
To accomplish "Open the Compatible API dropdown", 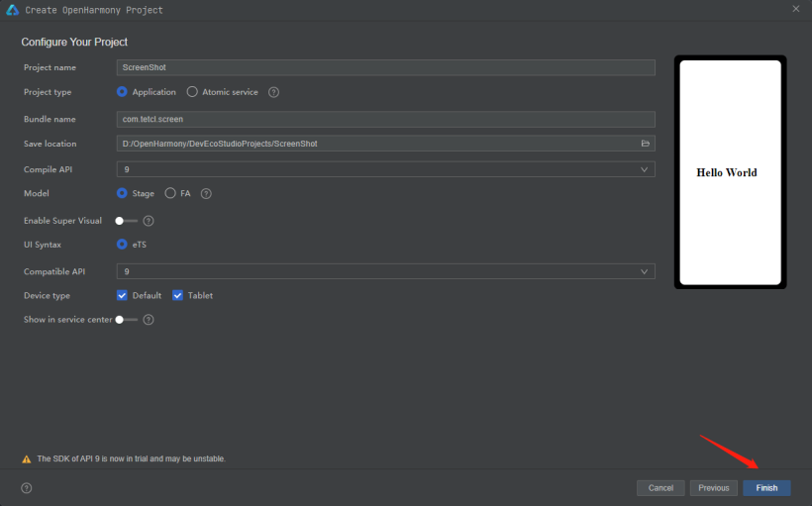I will pyautogui.click(x=645, y=271).
